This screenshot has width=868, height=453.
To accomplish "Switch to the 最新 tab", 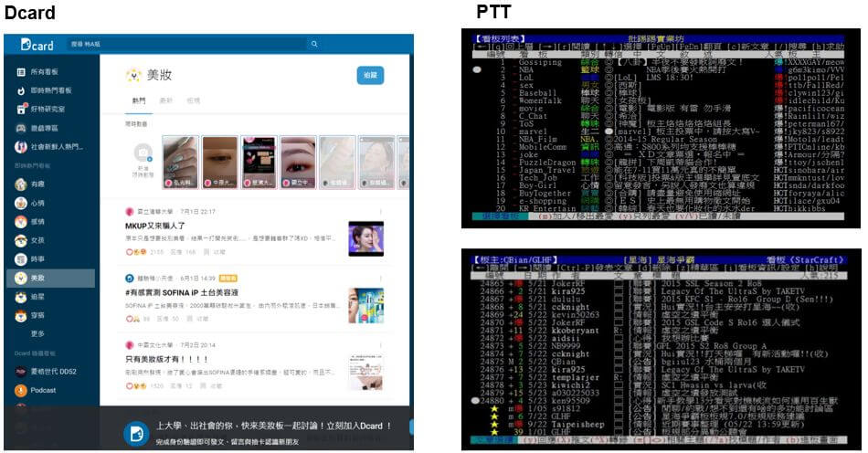I will pos(166,100).
